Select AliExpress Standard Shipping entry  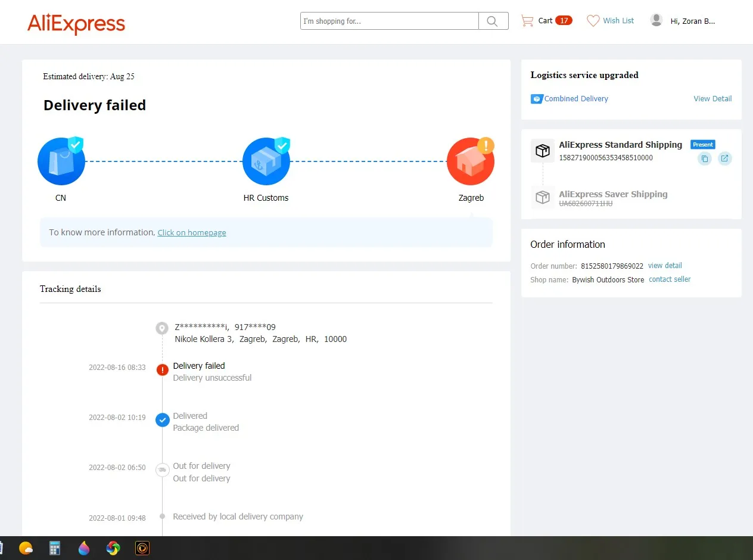click(x=620, y=145)
